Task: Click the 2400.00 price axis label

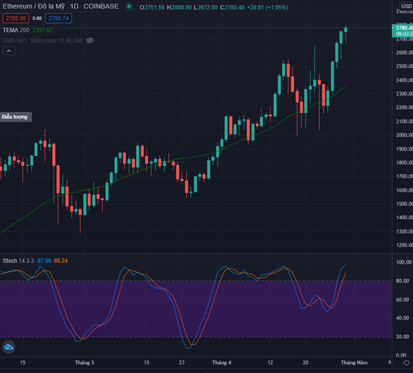Action: tap(404, 80)
